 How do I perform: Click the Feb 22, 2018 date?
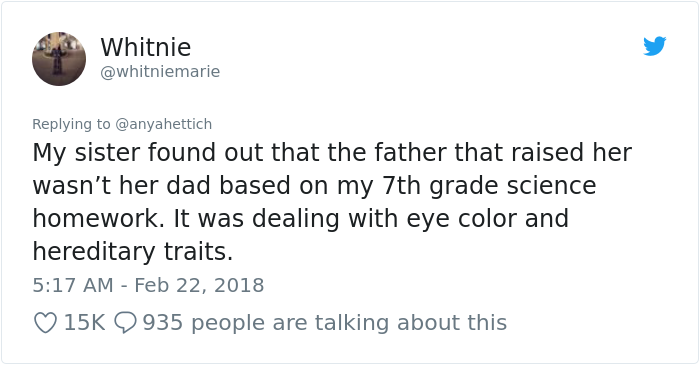pyautogui.click(x=199, y=286)
